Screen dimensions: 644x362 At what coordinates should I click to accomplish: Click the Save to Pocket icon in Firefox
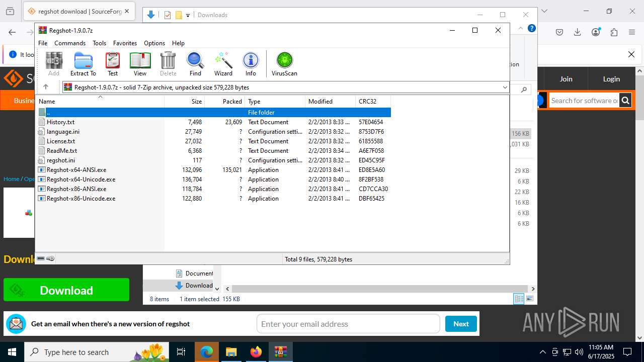tap(559, 32)
